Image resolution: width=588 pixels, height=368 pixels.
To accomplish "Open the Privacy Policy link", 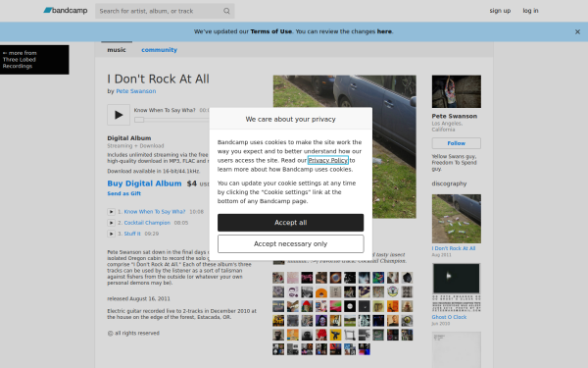I will (328, 160).
